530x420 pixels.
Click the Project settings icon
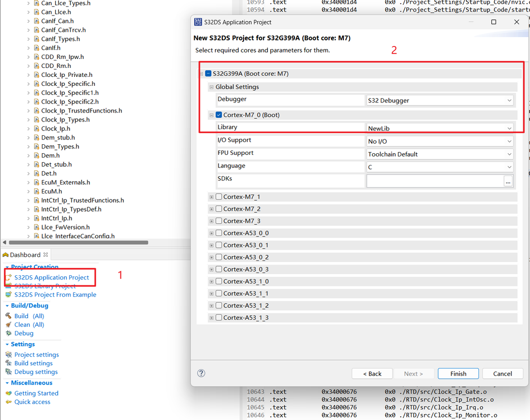[9, 354]
